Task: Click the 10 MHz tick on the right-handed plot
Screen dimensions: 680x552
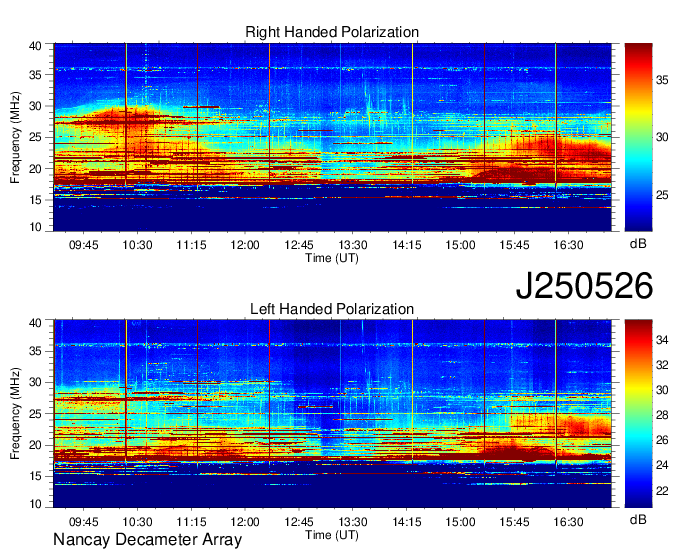Action: (35, 227)
